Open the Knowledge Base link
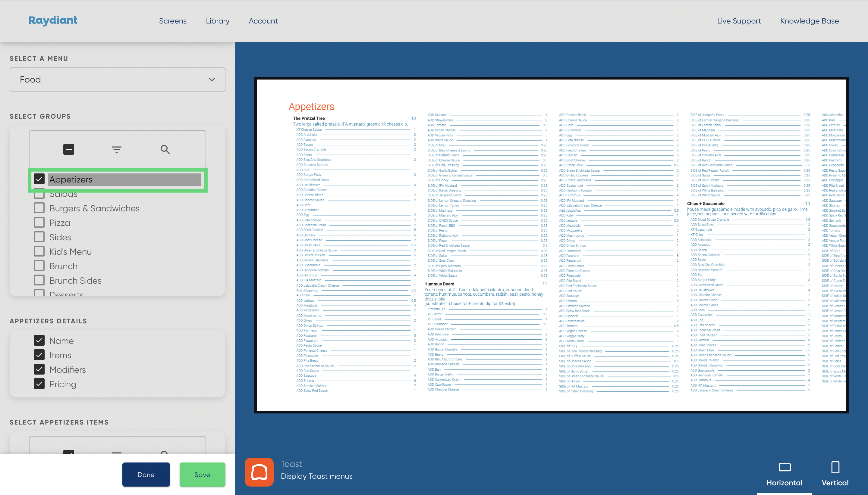868x495 pixels. [x=809, y=21]
